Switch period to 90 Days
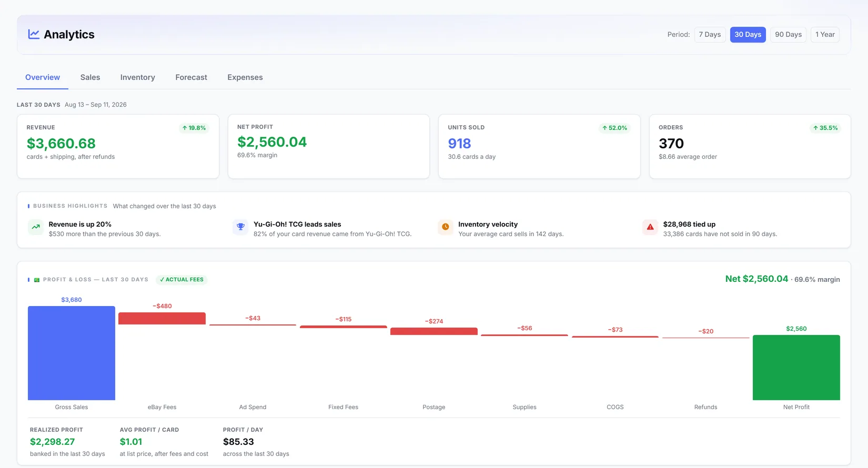The image size is (868, 468). pyautogui.click(x=788, y=35)
